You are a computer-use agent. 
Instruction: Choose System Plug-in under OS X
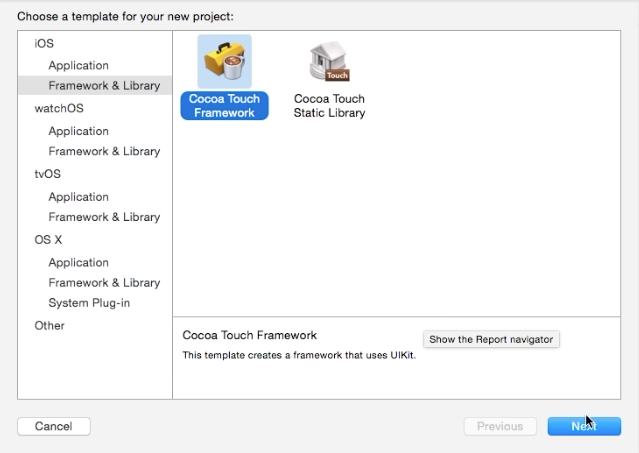[89, 303]
